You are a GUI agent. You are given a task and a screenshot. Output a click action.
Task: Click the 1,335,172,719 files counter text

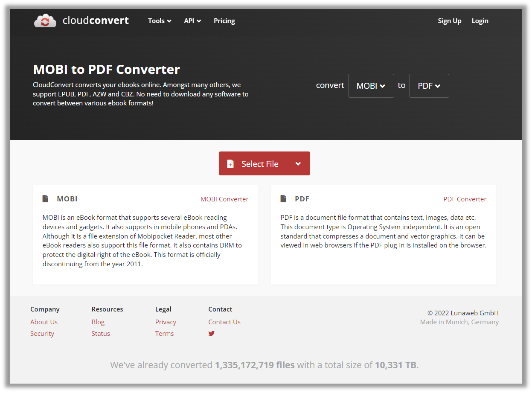(x=255, y=365)
